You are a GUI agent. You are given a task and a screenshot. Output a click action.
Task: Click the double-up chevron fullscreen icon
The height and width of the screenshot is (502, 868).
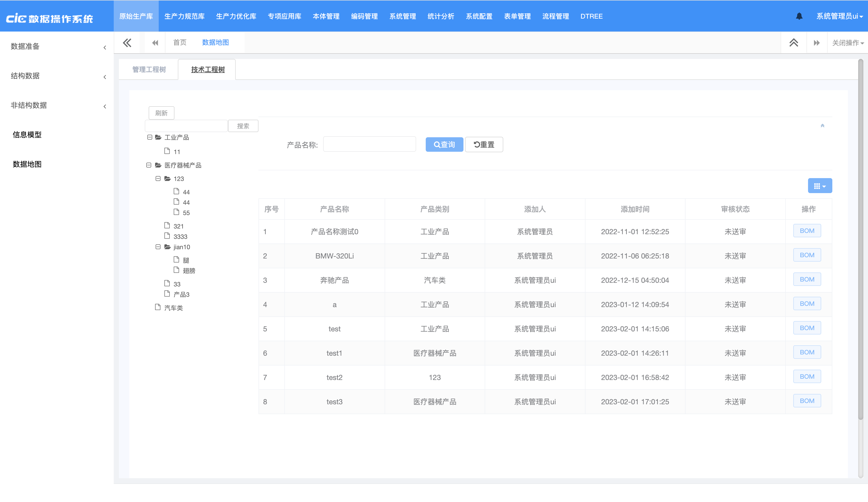click(794, 43)
